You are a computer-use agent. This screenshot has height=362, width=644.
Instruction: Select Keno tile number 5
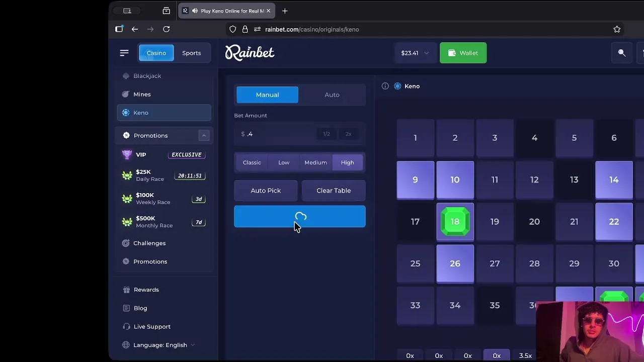click(x=574, y=138)
